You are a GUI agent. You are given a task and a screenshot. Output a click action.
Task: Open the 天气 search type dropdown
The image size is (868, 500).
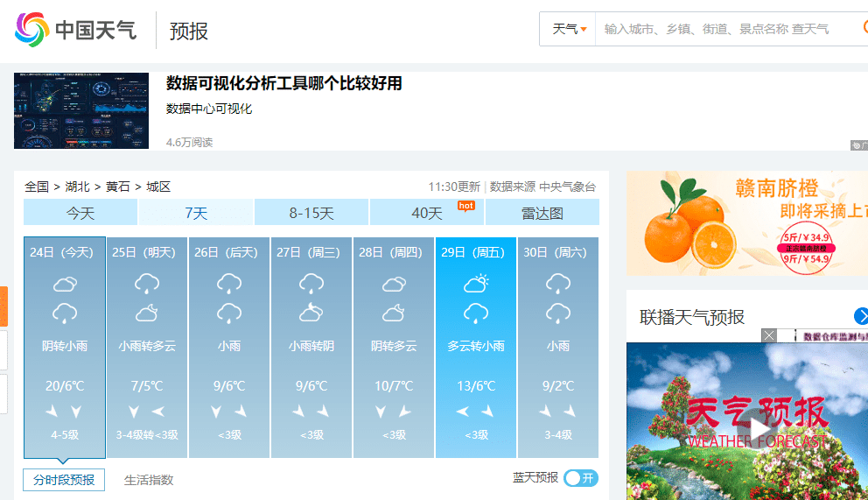pos(568,29)
